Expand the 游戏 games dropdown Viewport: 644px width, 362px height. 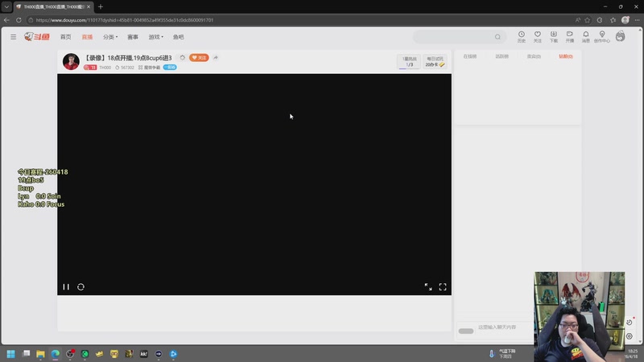pyautogui.click(x=155, y=37)
